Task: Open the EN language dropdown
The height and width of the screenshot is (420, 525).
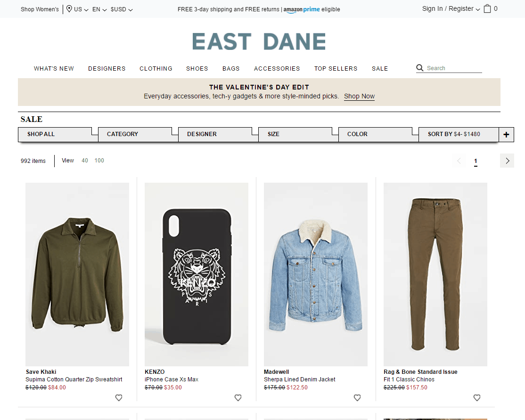Action: (99, 9)
